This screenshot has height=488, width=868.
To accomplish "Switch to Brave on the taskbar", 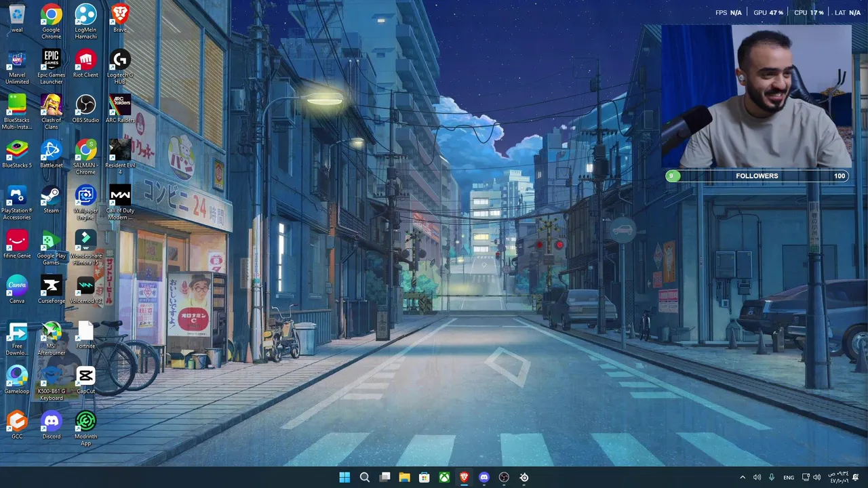I will click(x=464, y=477).
